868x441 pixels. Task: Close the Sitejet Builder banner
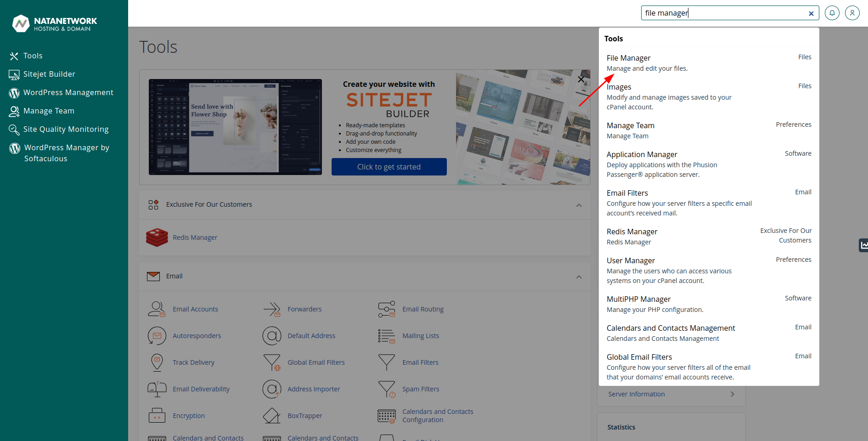[581, 79]
